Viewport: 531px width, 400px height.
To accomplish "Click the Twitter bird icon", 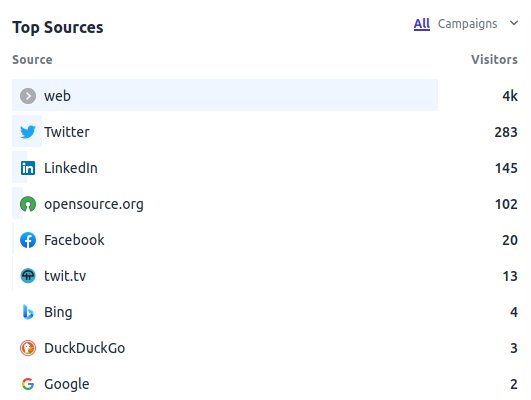I will coord(28,132).
